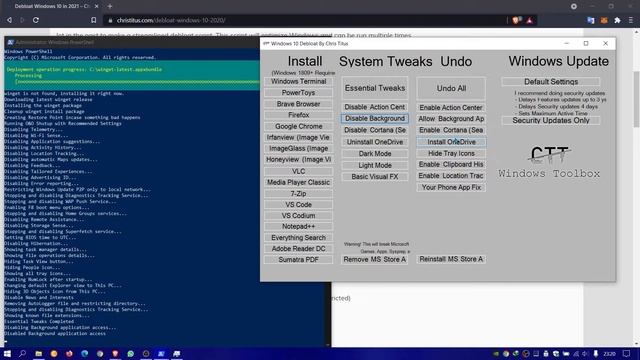This screenshot has width=640, height=360.
Task: Open WhatsApp from the taskbar
Action: click(130, 354)
